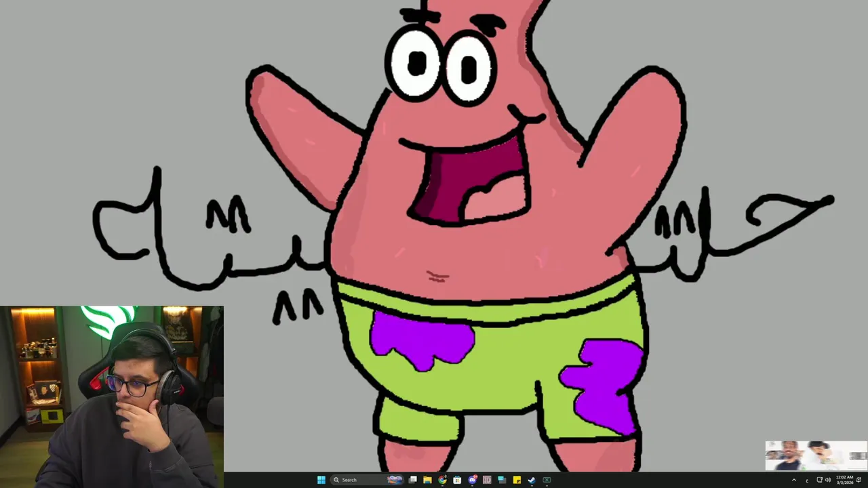The height and width of the screenshot is (488, 868).
Task: Open the clock showing 12:02 AM
Action: click(x=845, y=480)
